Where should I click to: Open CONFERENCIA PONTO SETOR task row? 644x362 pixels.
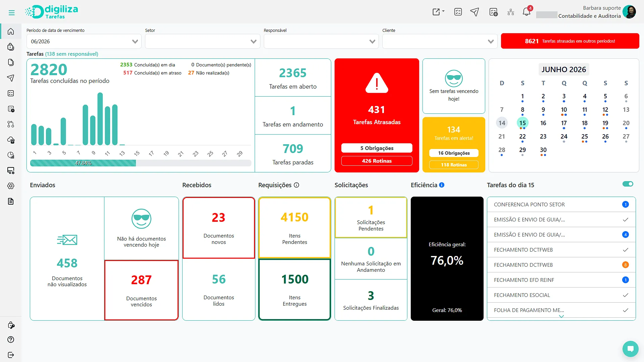(x=561, y=204)
